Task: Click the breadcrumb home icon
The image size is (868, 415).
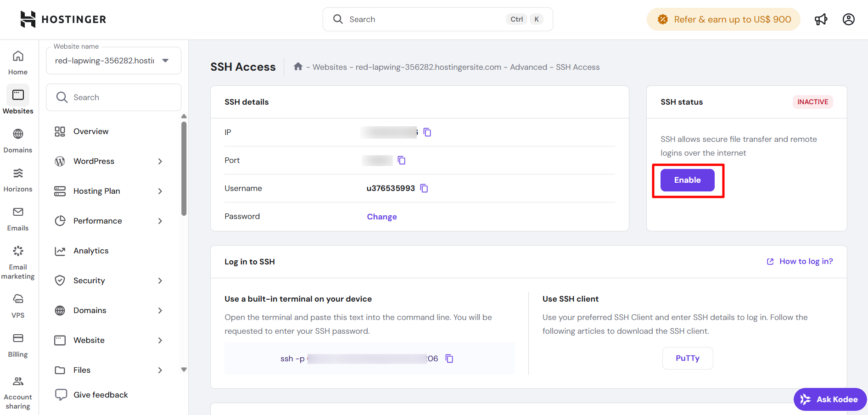Action: coord(298,67)
